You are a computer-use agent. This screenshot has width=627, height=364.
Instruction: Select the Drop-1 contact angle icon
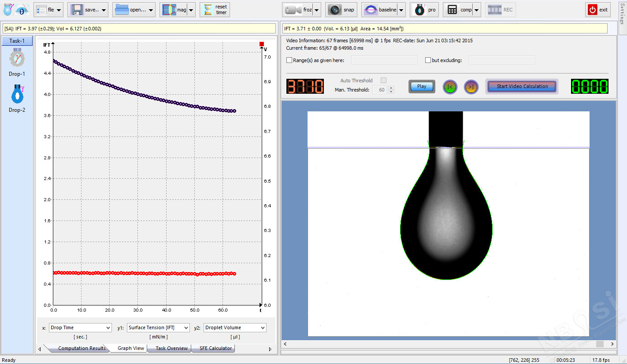click(17, 58)
